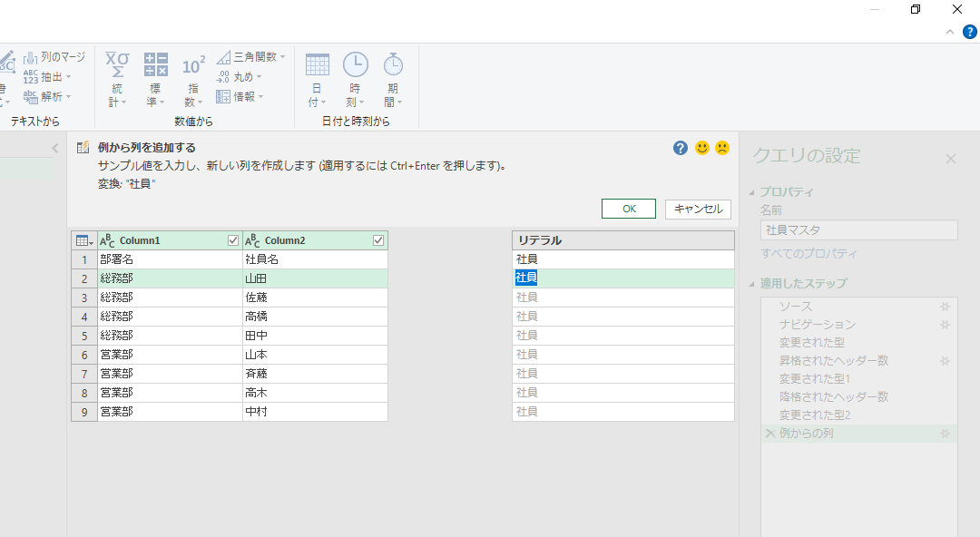
Task: Select the Column2 header
Action: tap(314, 240)
